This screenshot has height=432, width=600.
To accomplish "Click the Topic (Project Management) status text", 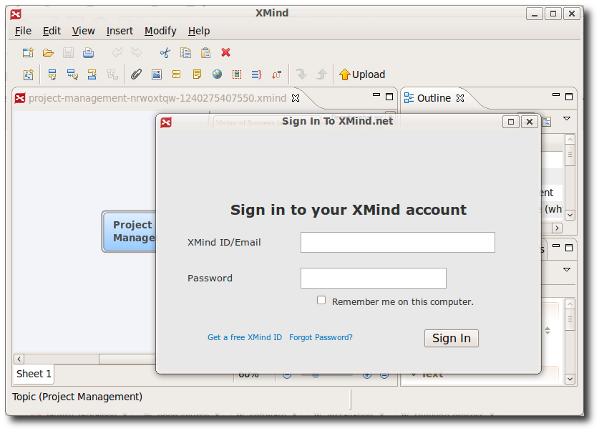I will 77,397.
